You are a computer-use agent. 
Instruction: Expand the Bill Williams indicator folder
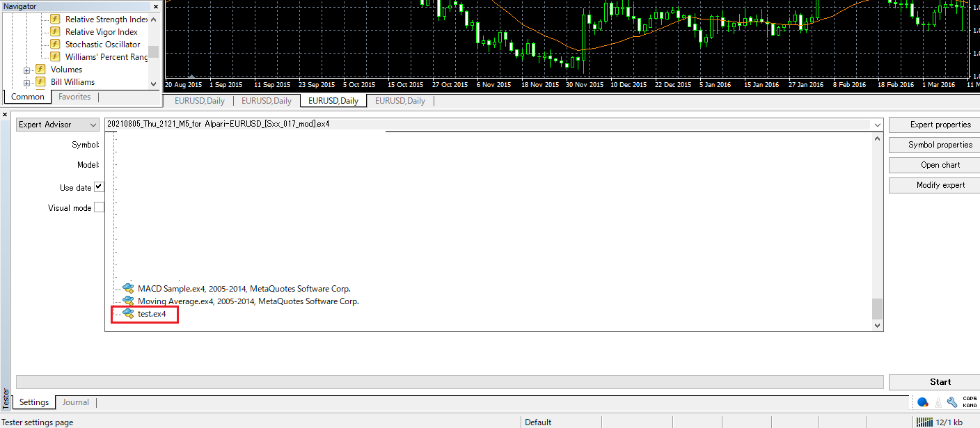tap(27, 82)
